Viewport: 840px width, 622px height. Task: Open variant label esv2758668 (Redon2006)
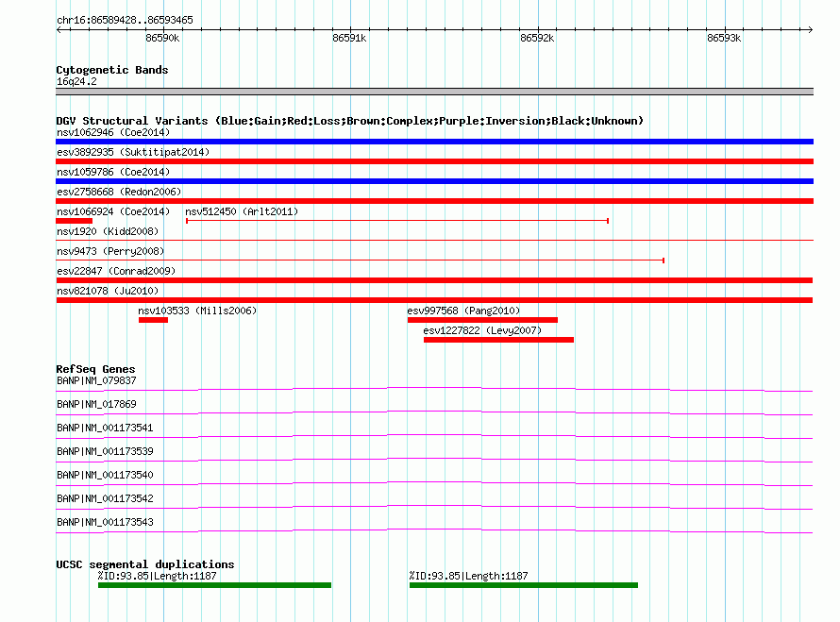tap(119, 192)
